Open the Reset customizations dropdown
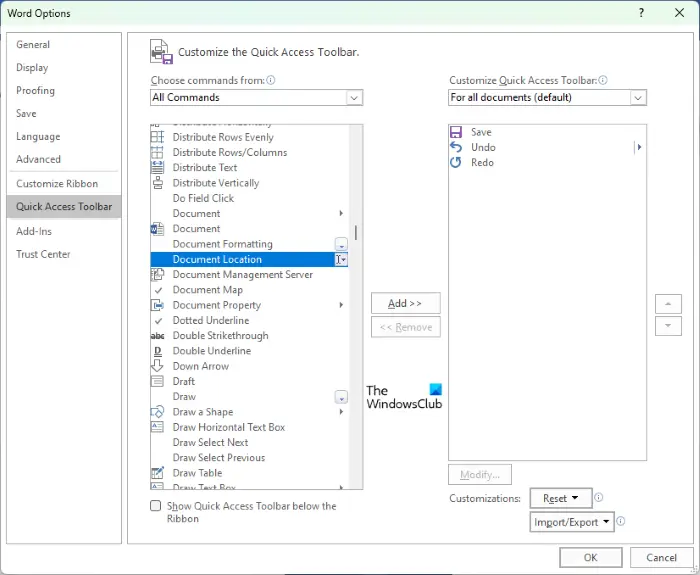The image size is (700, 575). [561, 498]
